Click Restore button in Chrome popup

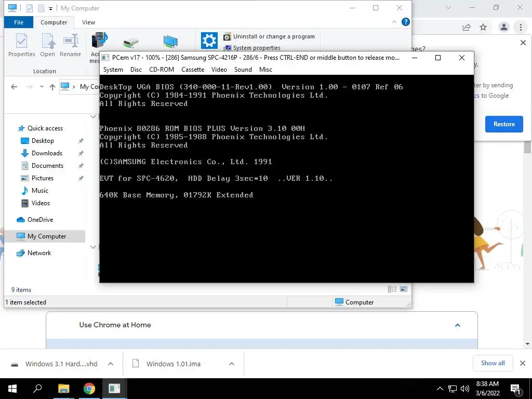tap(504, 124)
